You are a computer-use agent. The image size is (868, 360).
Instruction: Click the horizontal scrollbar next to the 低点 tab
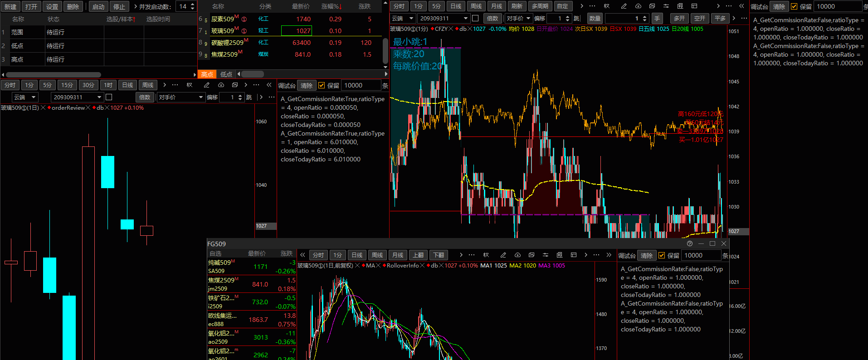[253, 74]
